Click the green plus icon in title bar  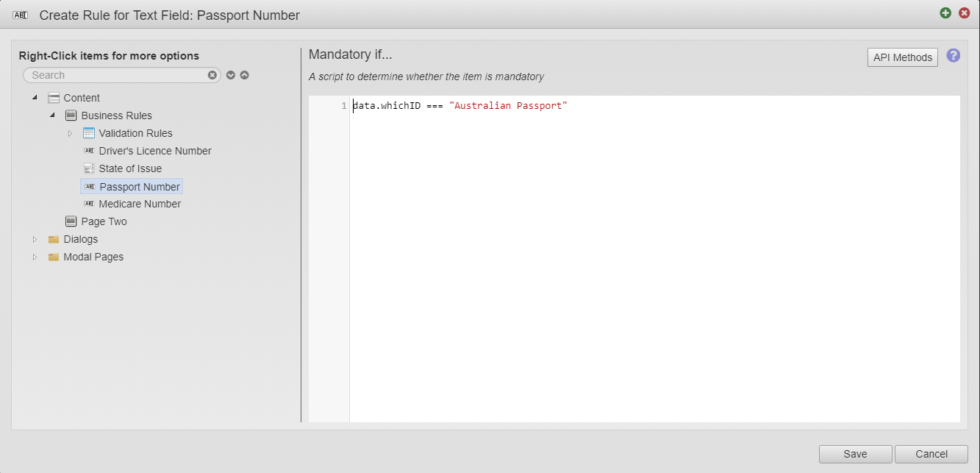point(945,13)
